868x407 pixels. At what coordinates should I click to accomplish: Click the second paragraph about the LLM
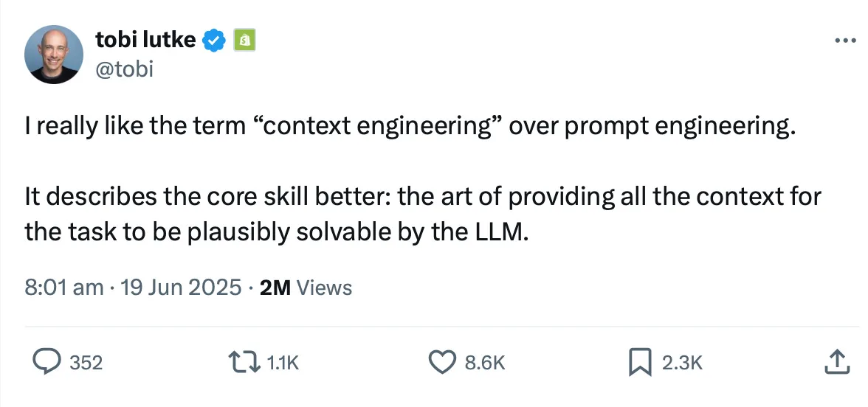click(423, 215)
